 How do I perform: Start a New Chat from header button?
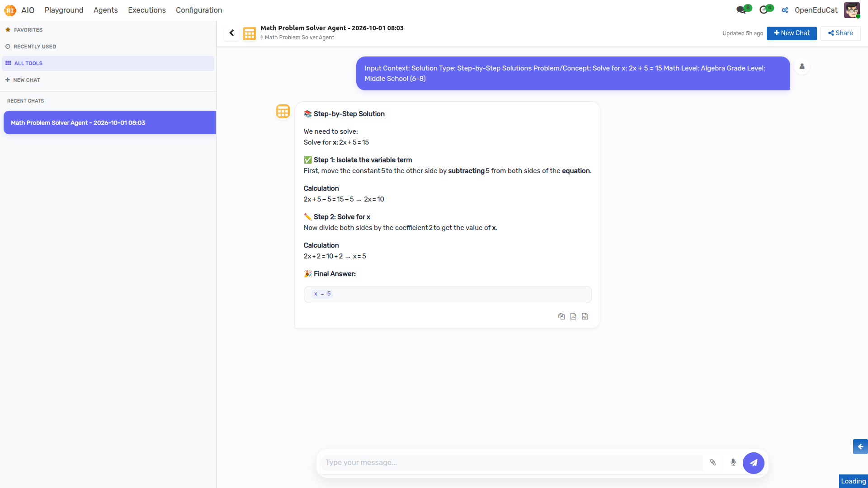click(792, 33)
